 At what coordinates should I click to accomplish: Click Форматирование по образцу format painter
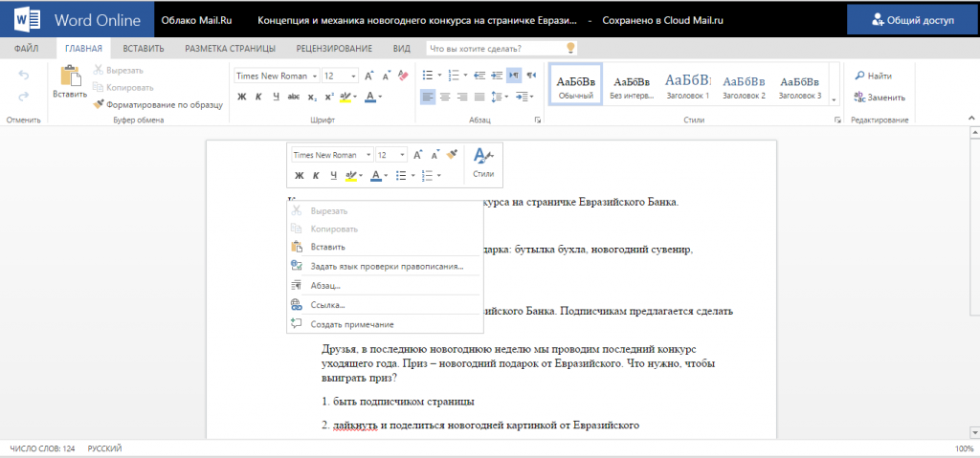click(x=158, y=105)
